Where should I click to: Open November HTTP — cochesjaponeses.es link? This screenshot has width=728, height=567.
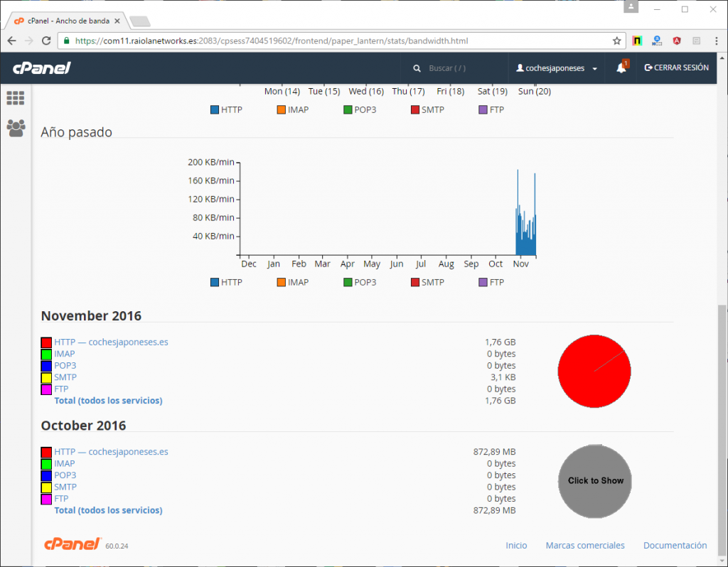pos(111,342)
